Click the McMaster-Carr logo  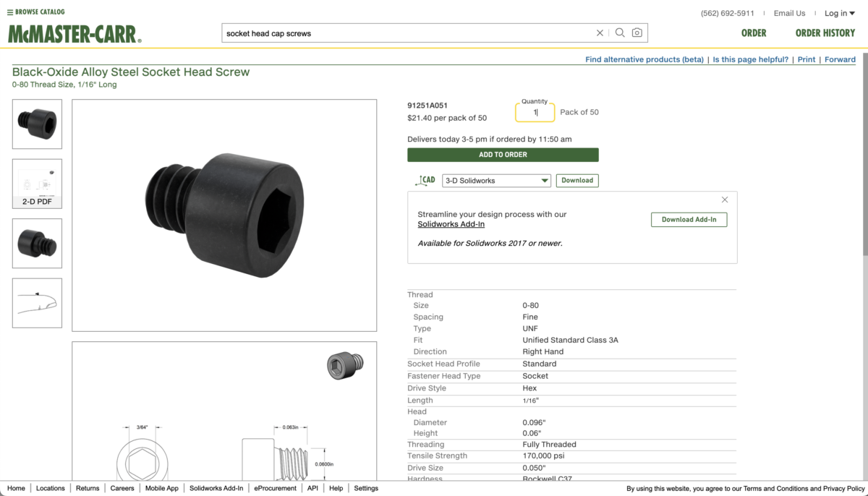tap(75, 34)
